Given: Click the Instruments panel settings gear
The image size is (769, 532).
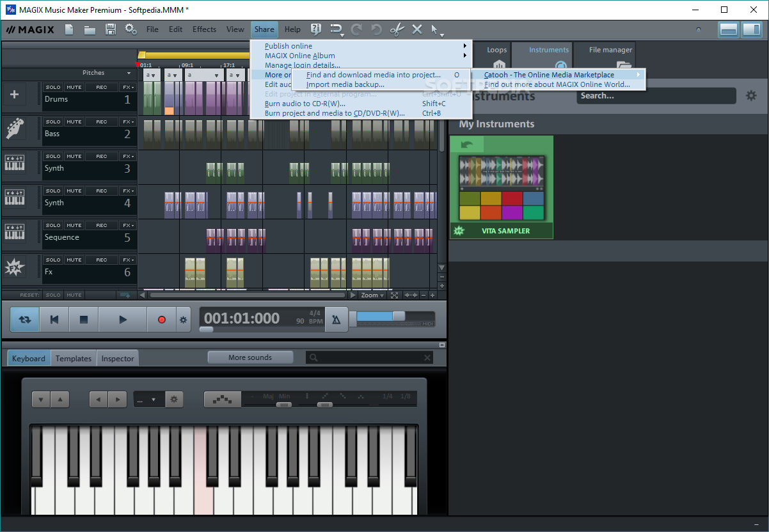Looking at the screenshot, I should pyautogui.click(x=751, y=96).
